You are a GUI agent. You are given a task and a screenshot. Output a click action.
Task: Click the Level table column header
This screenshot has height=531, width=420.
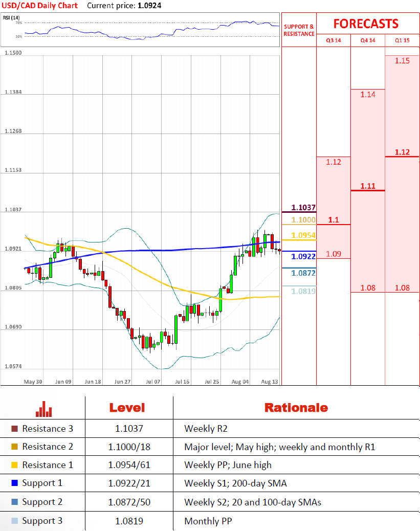click(x=127, y=408)
